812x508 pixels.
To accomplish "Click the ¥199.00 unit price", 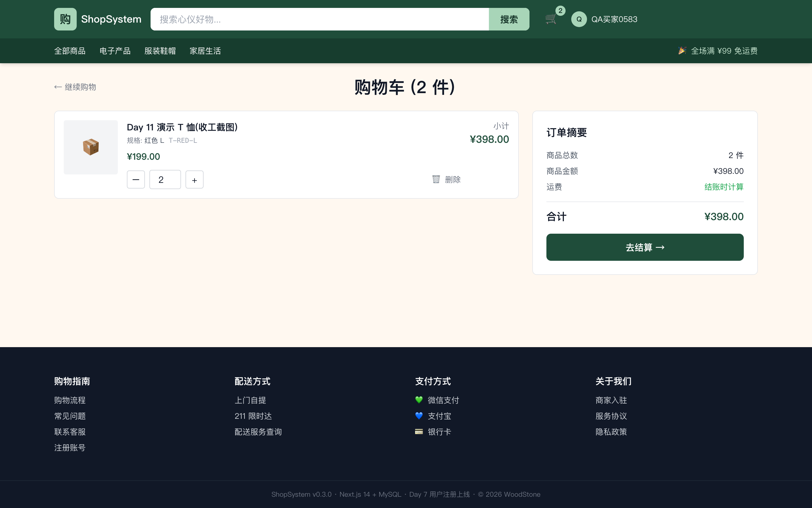I will (143, 157).
